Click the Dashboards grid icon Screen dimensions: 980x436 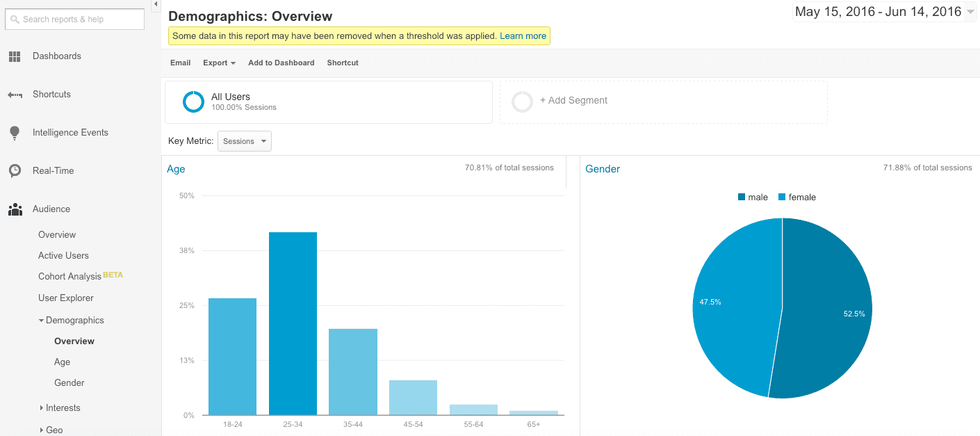(15, 56)
